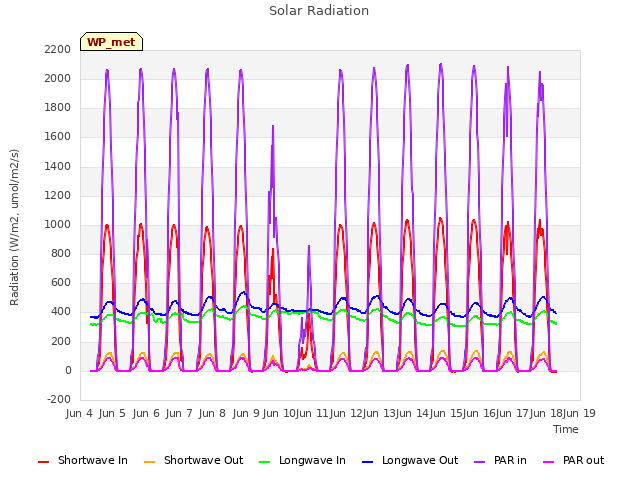Screen dimensions: 640x480
Task: Click the 2200 y-axis tick label
Action: tap(58, 49)
